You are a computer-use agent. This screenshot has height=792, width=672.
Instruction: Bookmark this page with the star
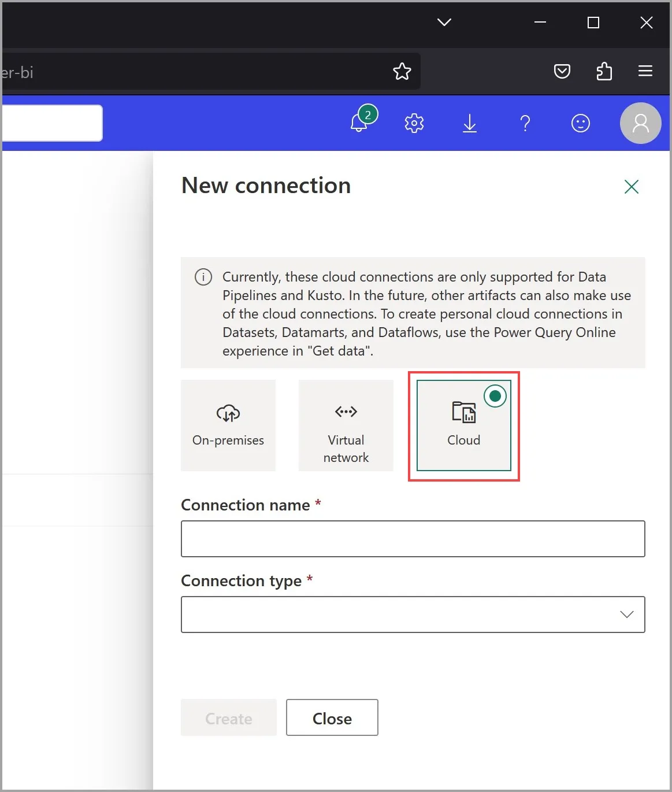[402, 72]
